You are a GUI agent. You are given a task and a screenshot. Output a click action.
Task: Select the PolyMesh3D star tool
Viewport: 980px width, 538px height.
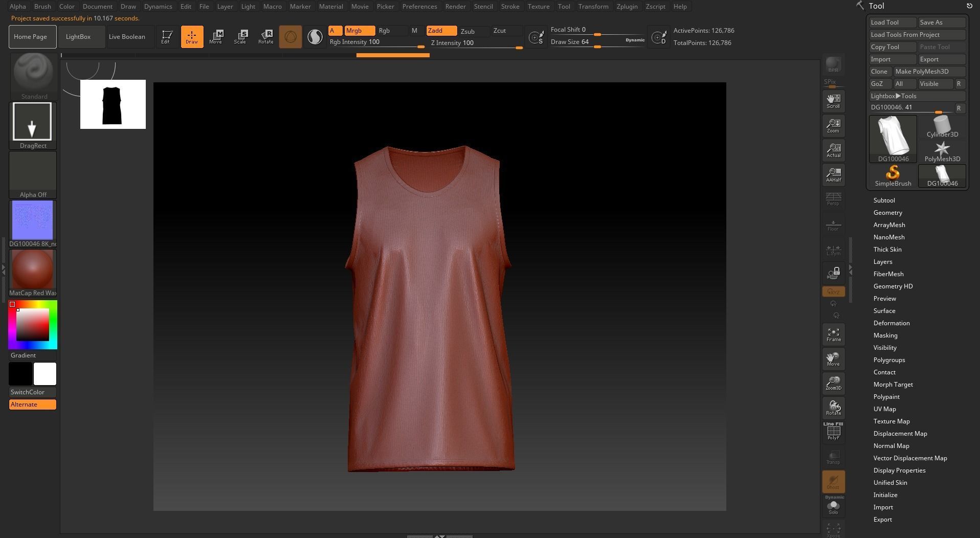point(942,151)
